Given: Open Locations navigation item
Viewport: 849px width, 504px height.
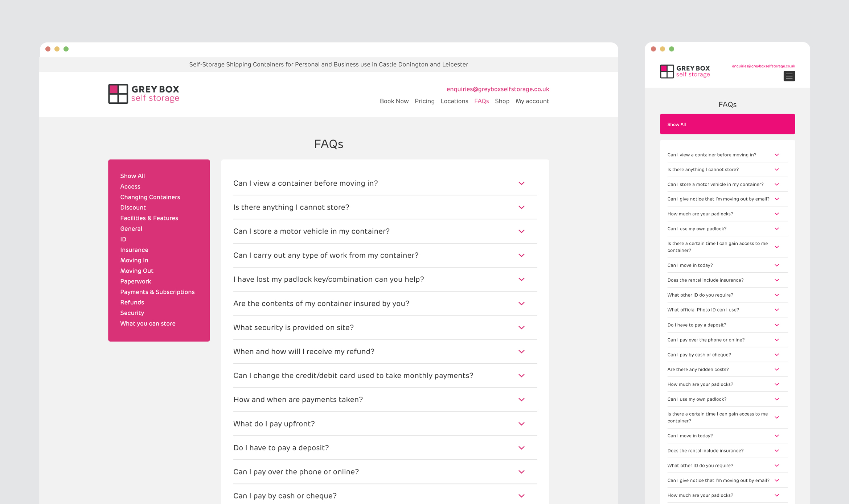Looking at the screenshot, I should tap(454, 101).
